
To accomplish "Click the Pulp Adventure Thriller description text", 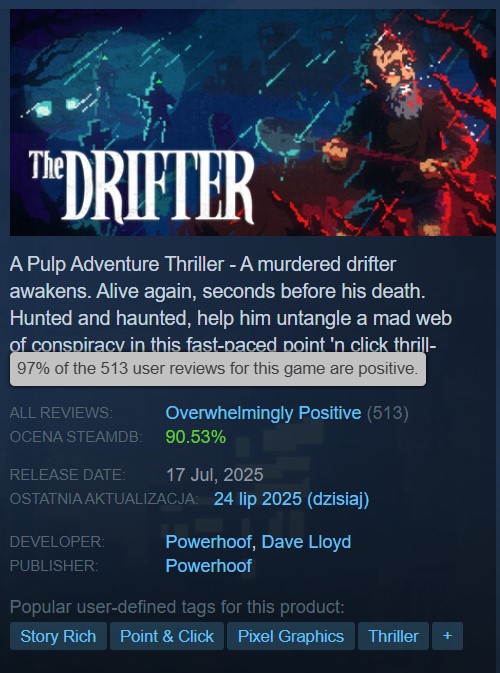I will (x=230, y=305).
